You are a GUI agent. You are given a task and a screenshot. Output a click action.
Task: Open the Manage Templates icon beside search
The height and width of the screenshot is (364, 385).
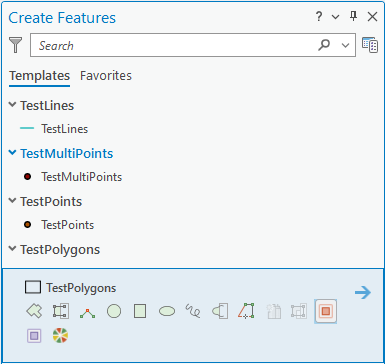370,45
